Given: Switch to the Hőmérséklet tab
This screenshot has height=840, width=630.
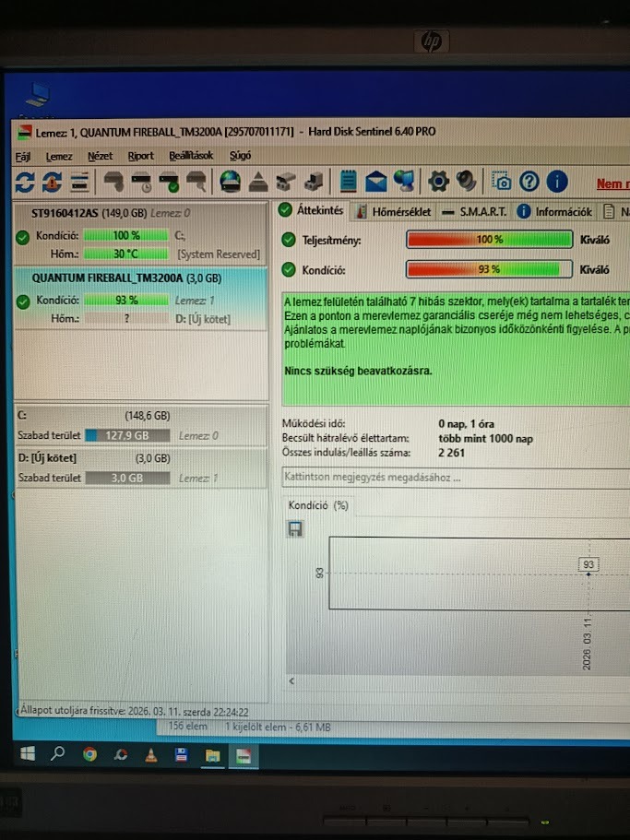Looking at the screenshot, I should pyautogui.click(x=394, y=211).
